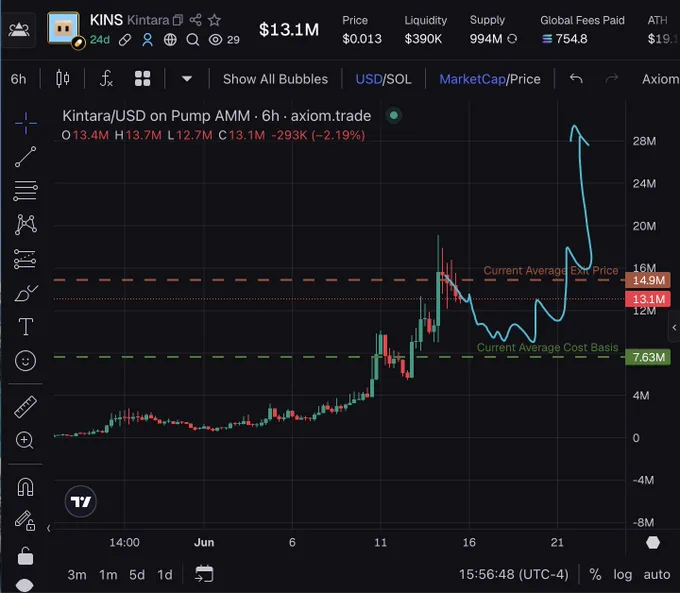Click the $390K Liquidity value

pos(423,39)
